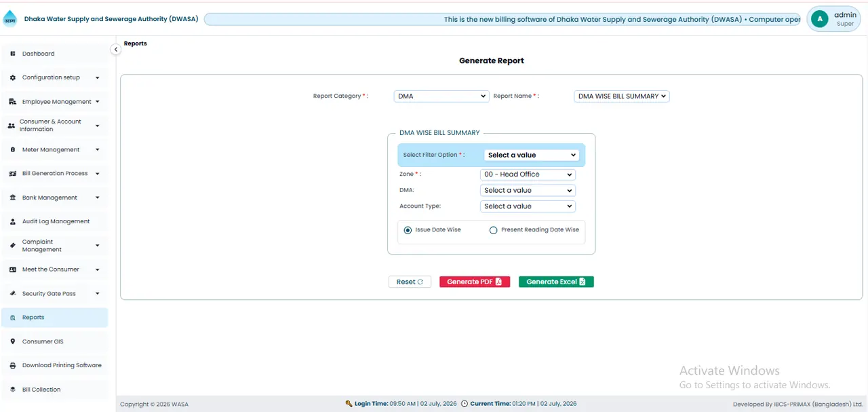Screen dimensions: 868x412
Task: Open Download Printing Software
Action: [54, 366]
